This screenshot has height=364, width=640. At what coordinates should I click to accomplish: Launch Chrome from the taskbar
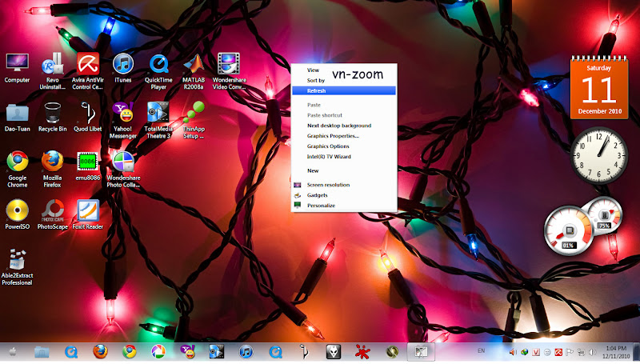(x=130, y=352)
